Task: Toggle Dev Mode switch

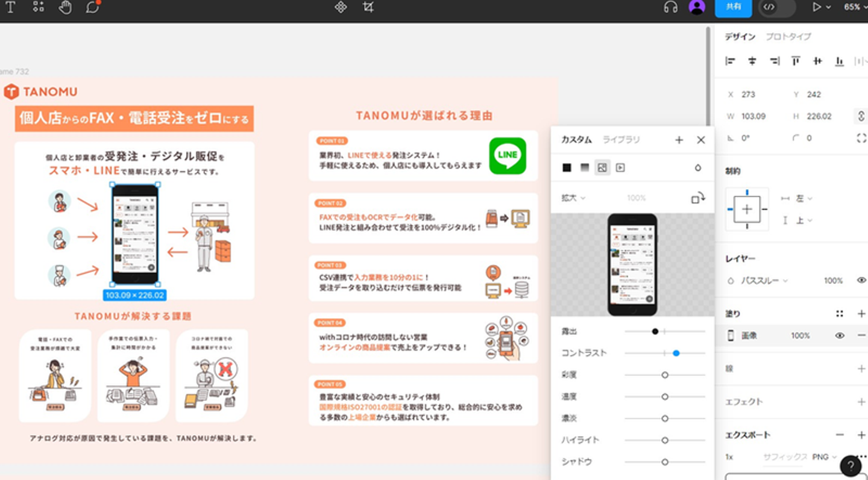Action: tap(777, 7)
